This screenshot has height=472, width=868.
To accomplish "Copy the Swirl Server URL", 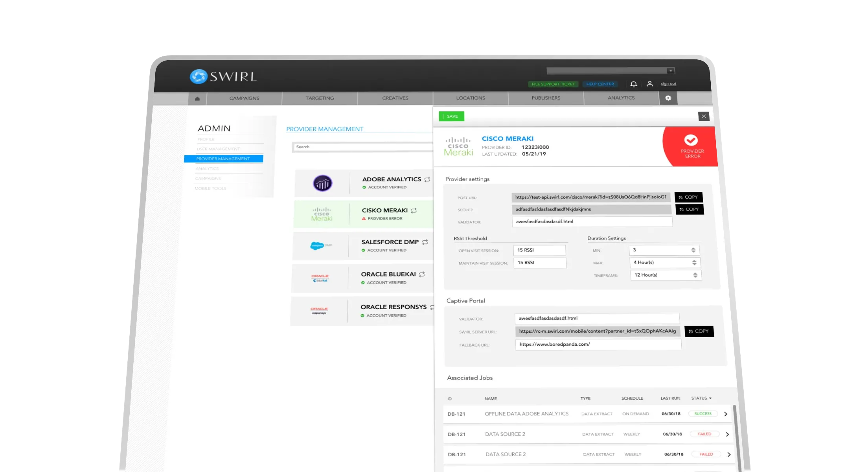I will pyautogui.click(x=699, y=331).
